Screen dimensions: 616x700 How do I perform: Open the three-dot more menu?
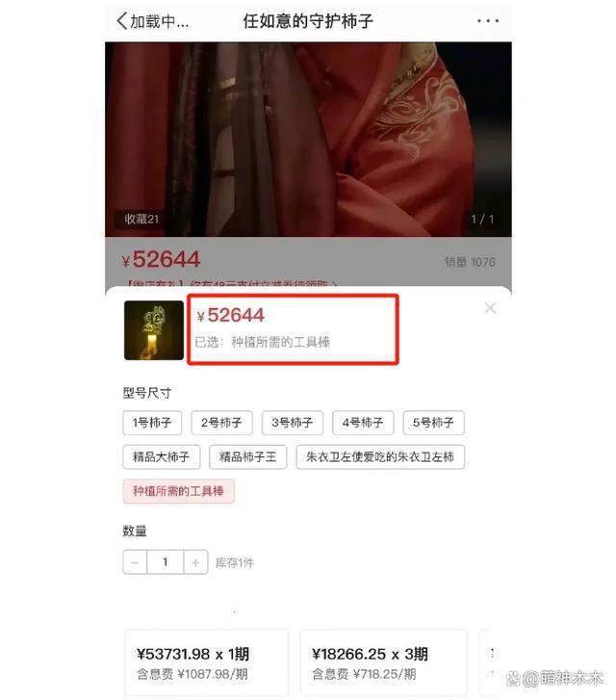pos(487,20)
